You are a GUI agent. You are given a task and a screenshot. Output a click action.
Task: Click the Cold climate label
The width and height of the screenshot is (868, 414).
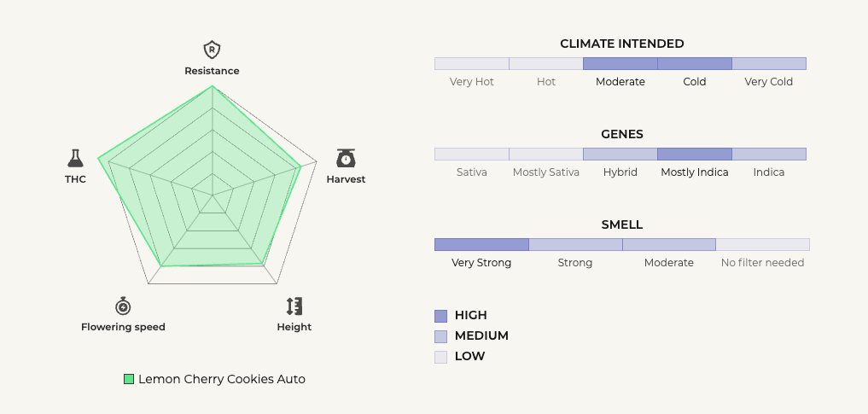tap(695, 82)
